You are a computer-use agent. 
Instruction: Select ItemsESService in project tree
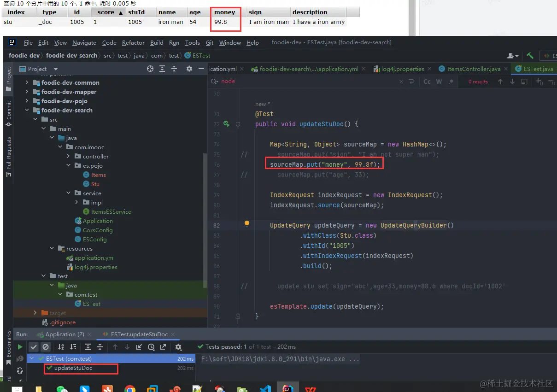[111, 211]
